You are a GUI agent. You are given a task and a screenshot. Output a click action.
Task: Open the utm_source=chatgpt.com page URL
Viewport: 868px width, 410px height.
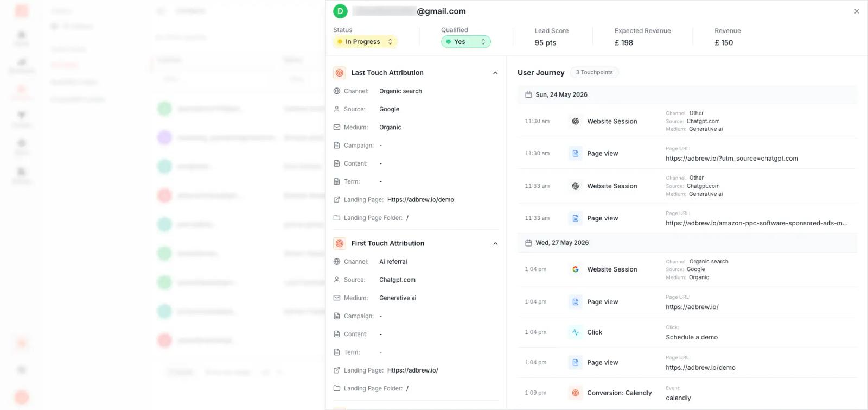click(732, 159)
